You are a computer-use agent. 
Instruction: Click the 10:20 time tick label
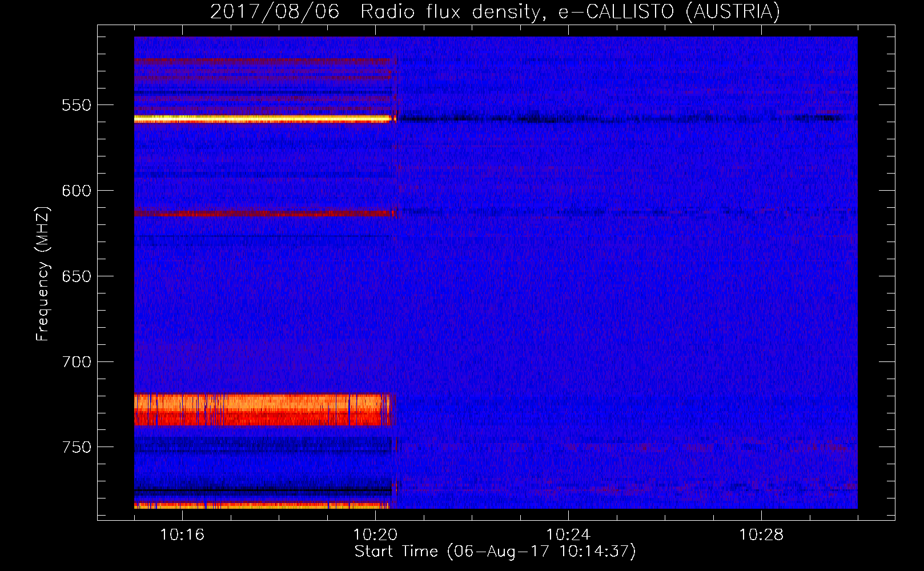click(375, 535)
